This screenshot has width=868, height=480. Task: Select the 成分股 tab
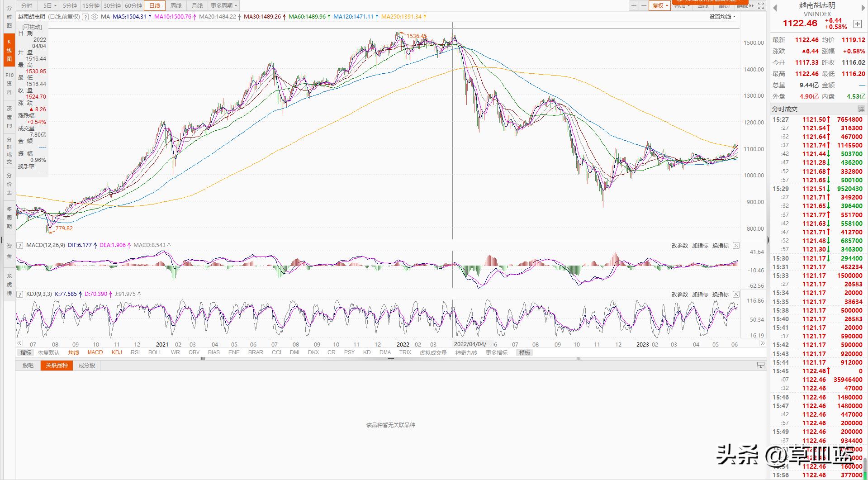pos(87,366)
